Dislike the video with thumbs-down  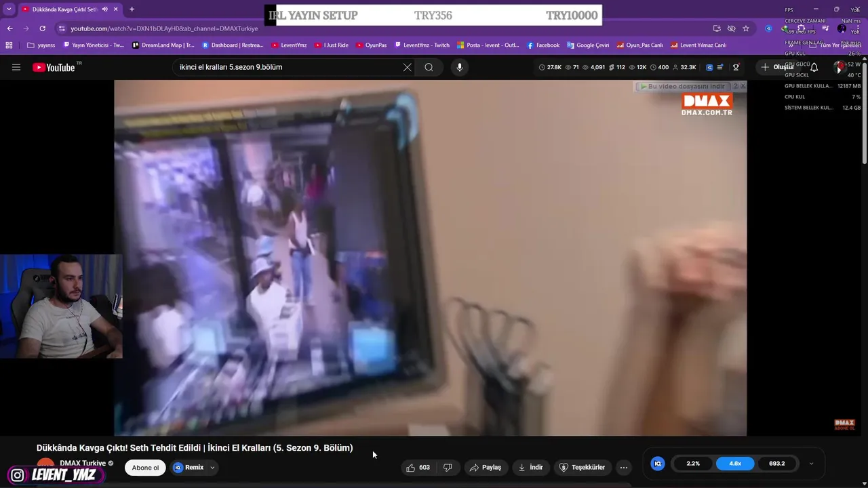coord(448,468)
